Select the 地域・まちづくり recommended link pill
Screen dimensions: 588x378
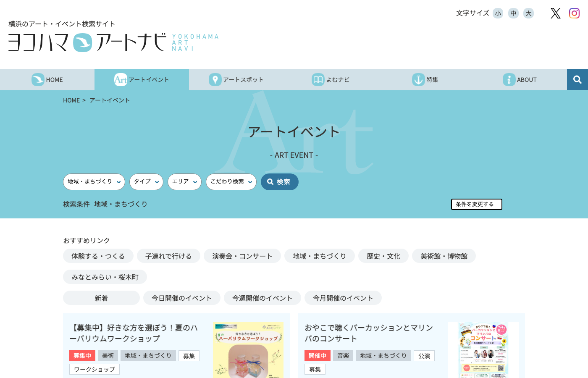tap(320, 256)
